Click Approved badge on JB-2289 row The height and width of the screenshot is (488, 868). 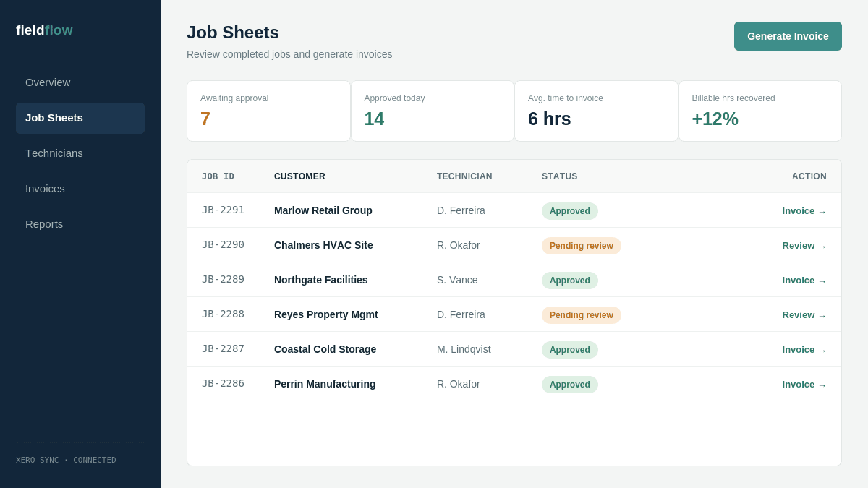point(570,281)
